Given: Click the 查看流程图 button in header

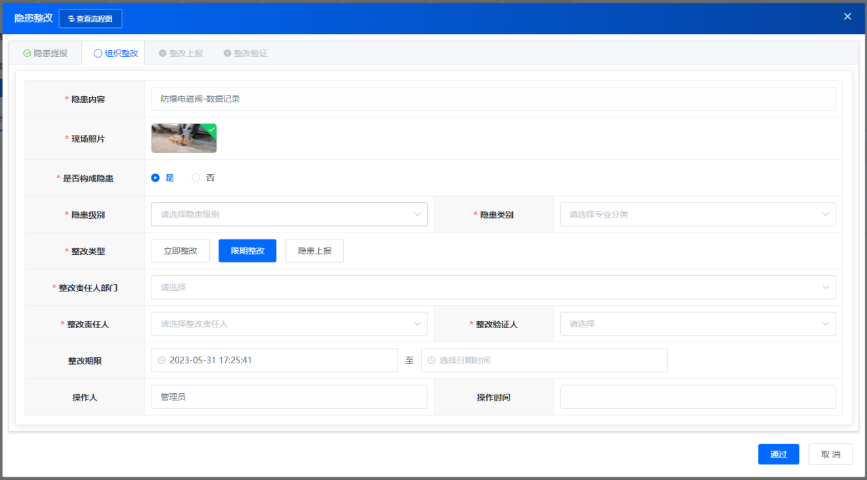Looking at the screenshot, I should pos(91,18).
